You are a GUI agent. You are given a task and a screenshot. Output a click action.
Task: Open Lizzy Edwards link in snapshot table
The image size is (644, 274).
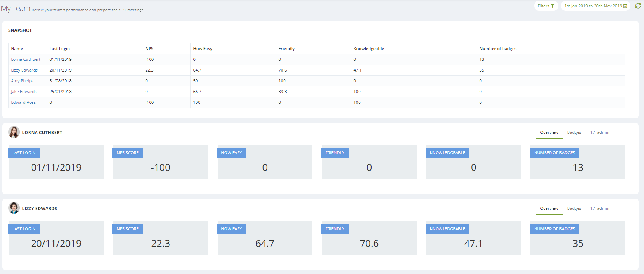coord(24,70)
